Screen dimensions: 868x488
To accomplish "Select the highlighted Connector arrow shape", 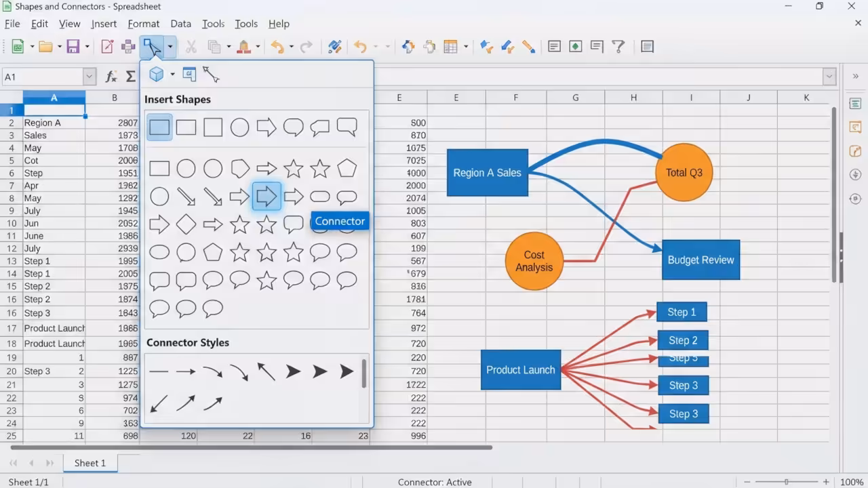I will pos(267,197).
